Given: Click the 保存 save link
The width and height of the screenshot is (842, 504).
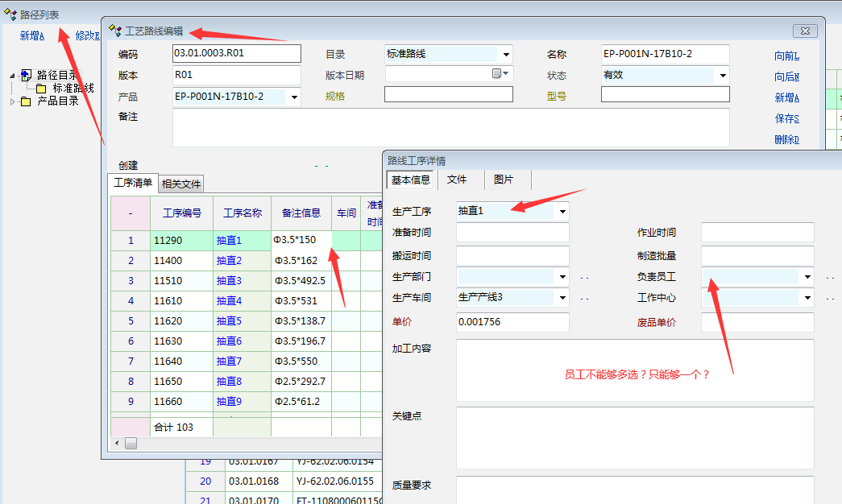Looking at the screenshot, I should pyautogui.click(x=786, y=118).
